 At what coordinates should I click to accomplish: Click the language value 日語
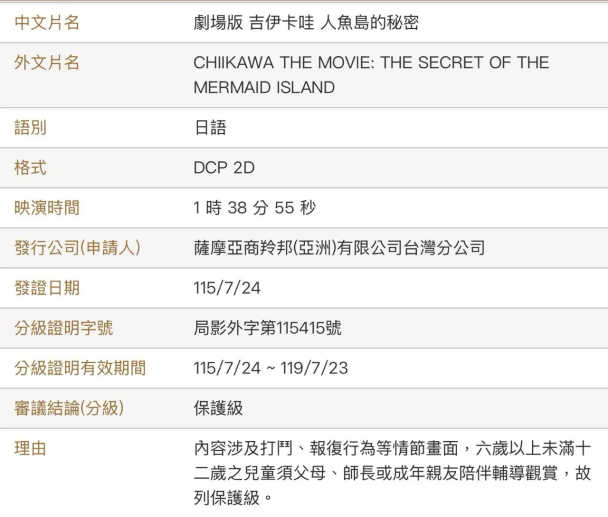tap(210, 128)
